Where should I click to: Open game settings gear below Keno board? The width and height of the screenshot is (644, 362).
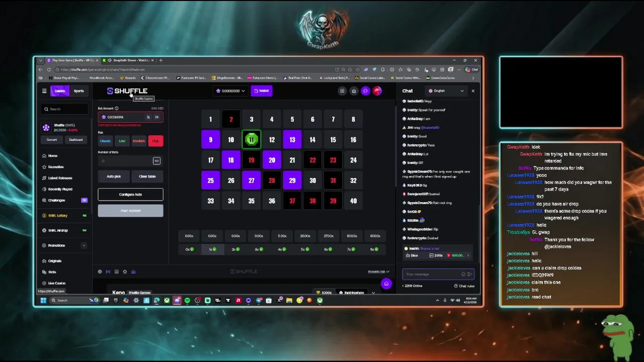point(100,271)
